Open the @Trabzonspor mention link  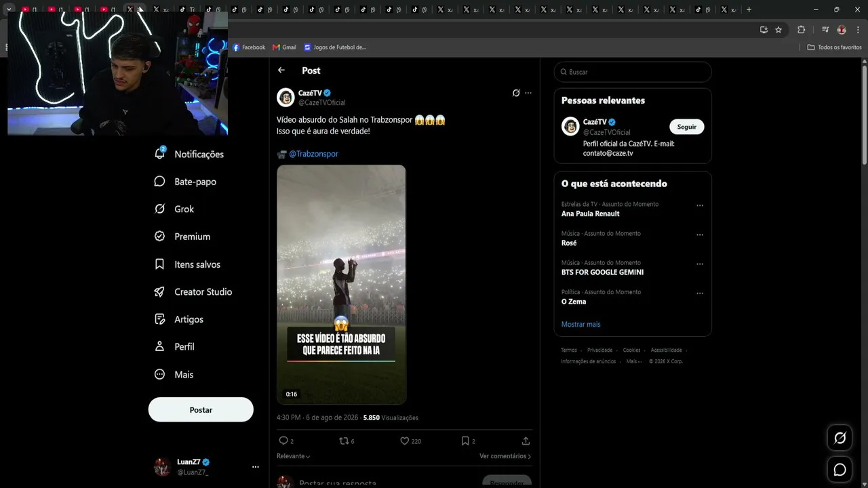pyautogui.click(x=313, y=154)
